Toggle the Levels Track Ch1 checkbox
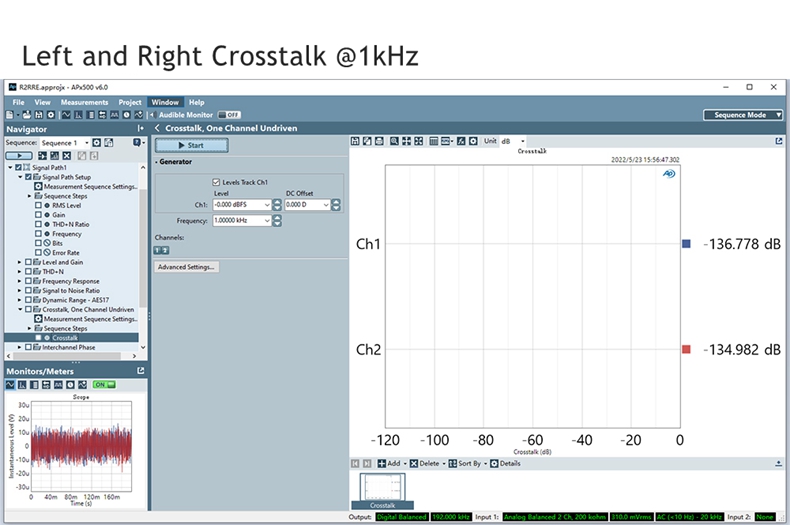The image size is (790, 525). [x=216, y=182]
